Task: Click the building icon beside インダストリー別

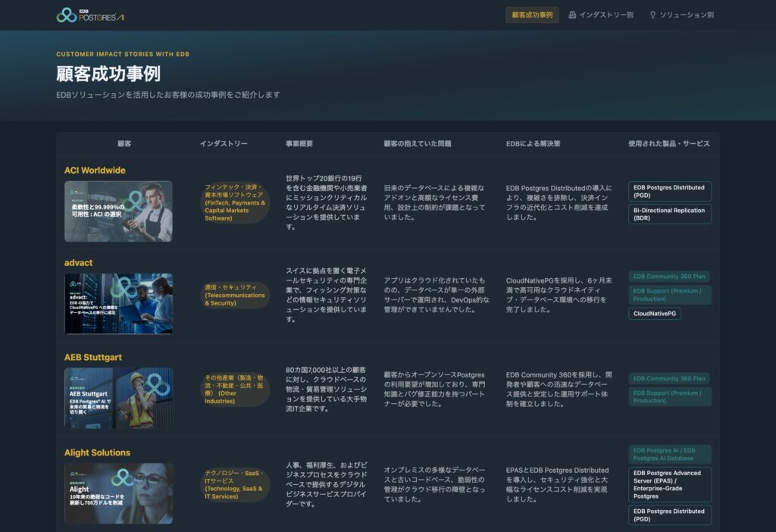Action: 572,15
